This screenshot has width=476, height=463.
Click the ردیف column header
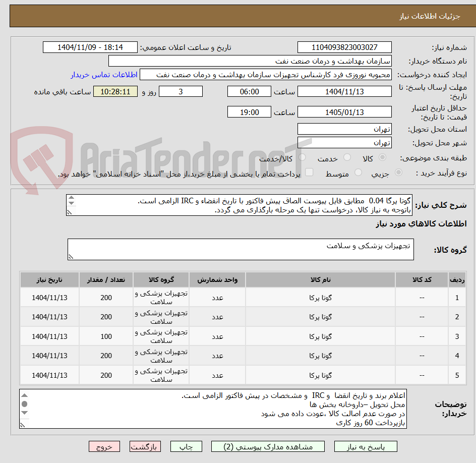[457, 279]
